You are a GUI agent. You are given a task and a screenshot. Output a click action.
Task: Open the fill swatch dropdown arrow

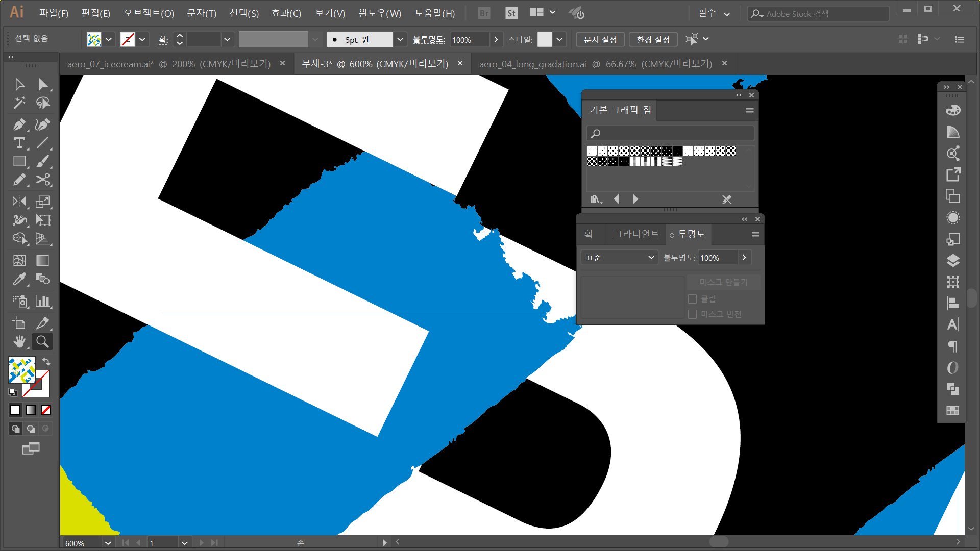point(108,39)
